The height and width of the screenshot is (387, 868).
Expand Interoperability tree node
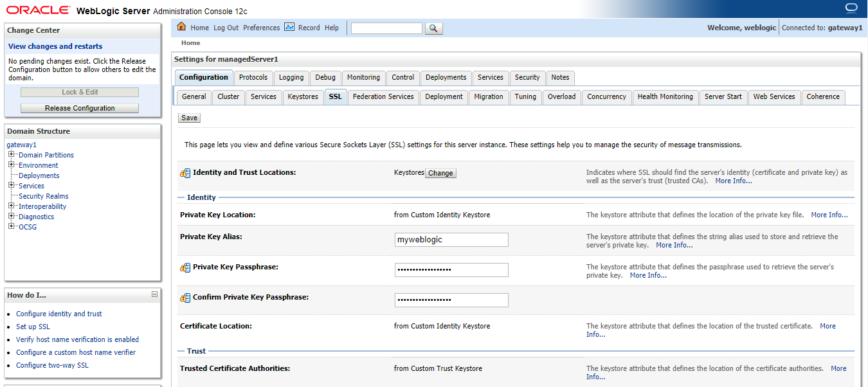[12, 206]
